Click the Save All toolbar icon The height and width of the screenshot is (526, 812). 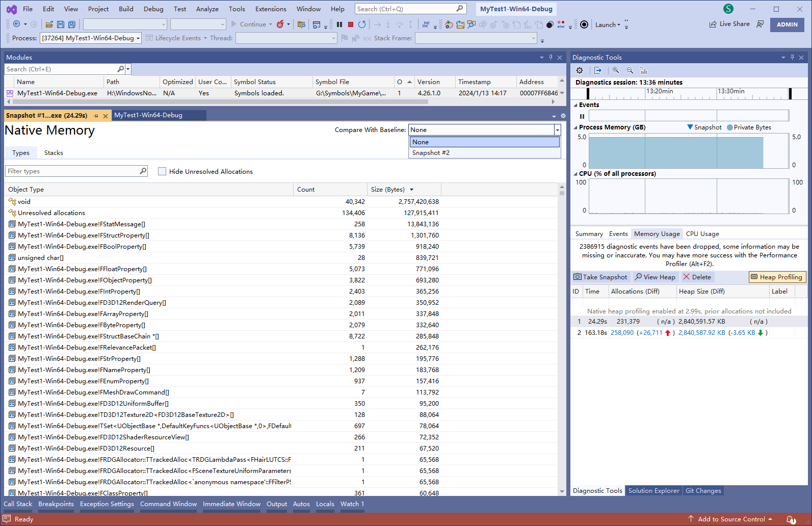[x=72, y=24]
